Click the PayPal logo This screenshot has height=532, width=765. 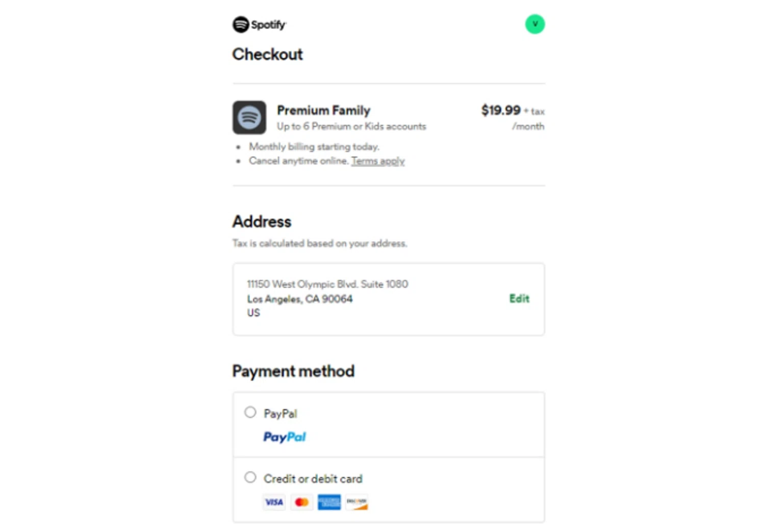285,437
